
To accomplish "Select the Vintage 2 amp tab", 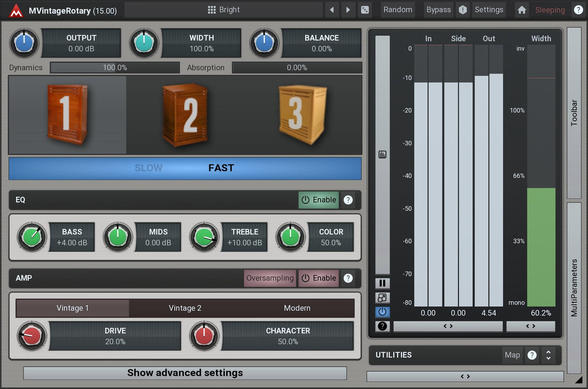I will coord(185,308).
